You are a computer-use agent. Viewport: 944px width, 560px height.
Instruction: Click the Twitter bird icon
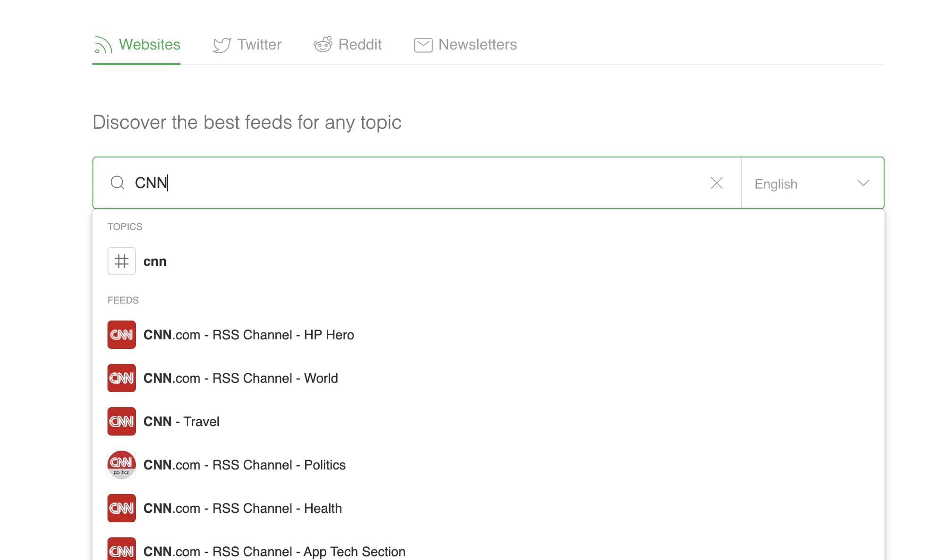point(222,45)
